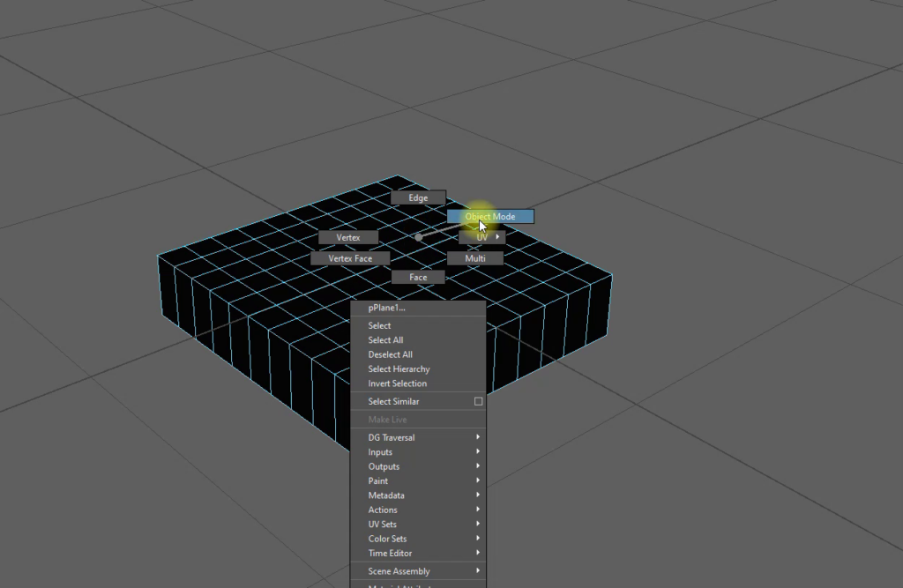The width and height of the screenshot is (903, 588).
Task: Select Object Mode in marking menu
Action: [490, 217]
